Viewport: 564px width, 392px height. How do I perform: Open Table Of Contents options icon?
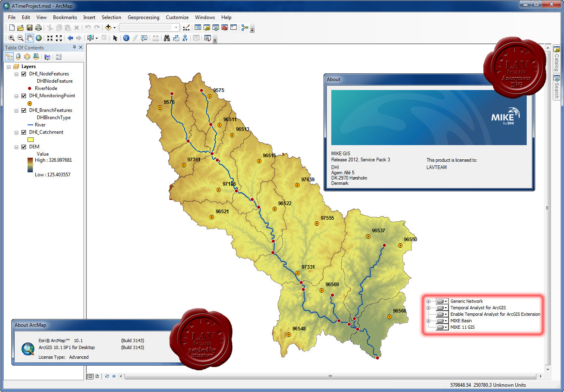pos(59,57)
